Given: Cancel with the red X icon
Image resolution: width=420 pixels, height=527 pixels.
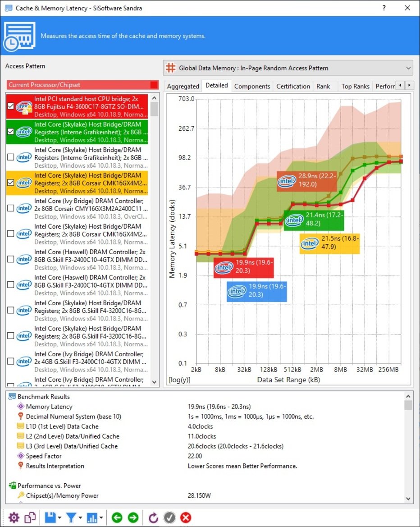Looking at the screenshot, I should point(186,517).
